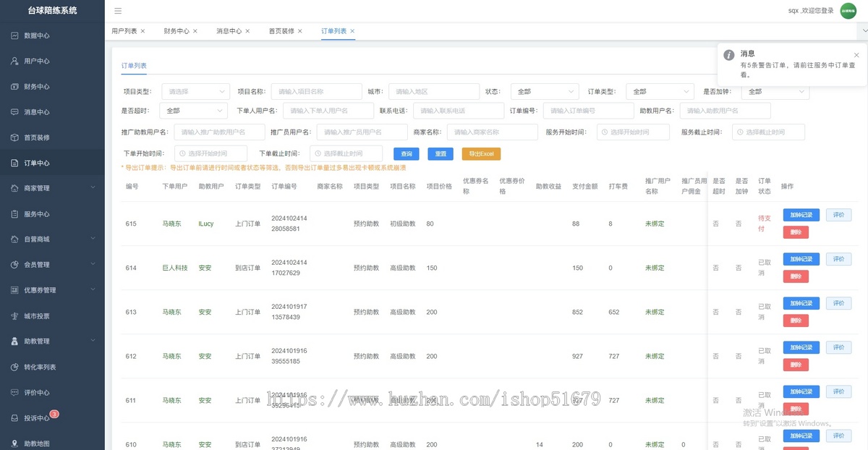
Task: Close the 用户列表 tab
Action: pos(142,31)
